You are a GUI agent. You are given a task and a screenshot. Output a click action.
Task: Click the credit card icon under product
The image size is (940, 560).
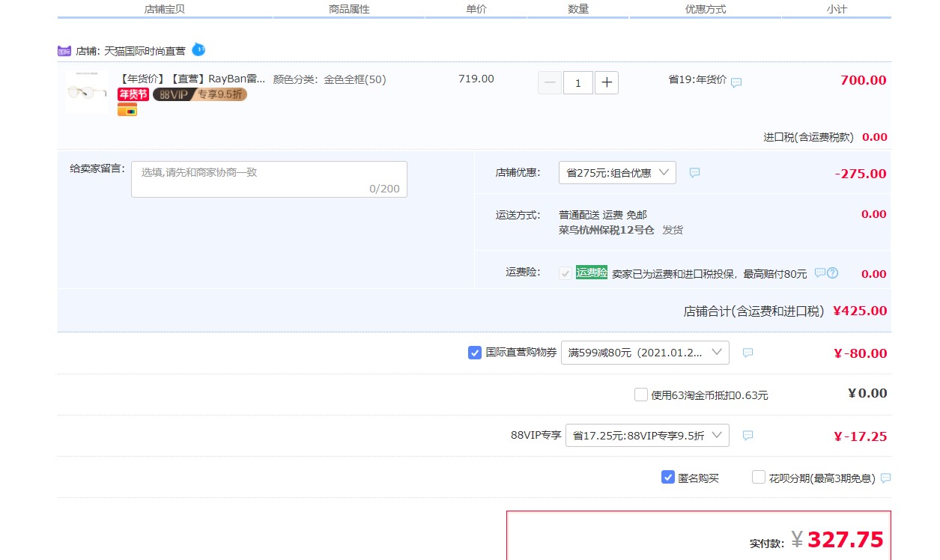point(127,110)
